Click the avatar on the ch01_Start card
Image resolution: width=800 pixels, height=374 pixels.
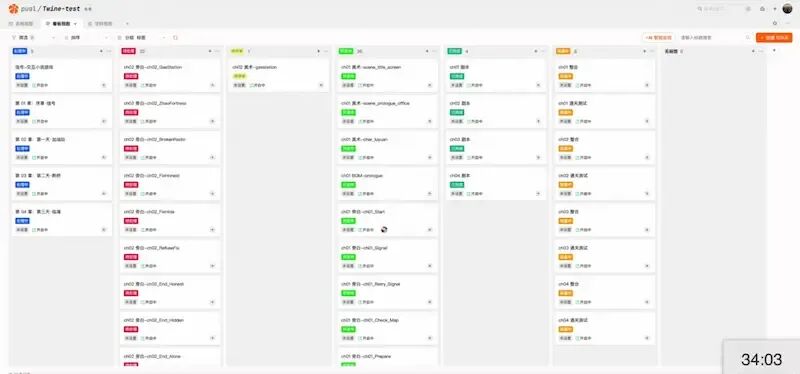pyautogui.click(x=384, y=230)
